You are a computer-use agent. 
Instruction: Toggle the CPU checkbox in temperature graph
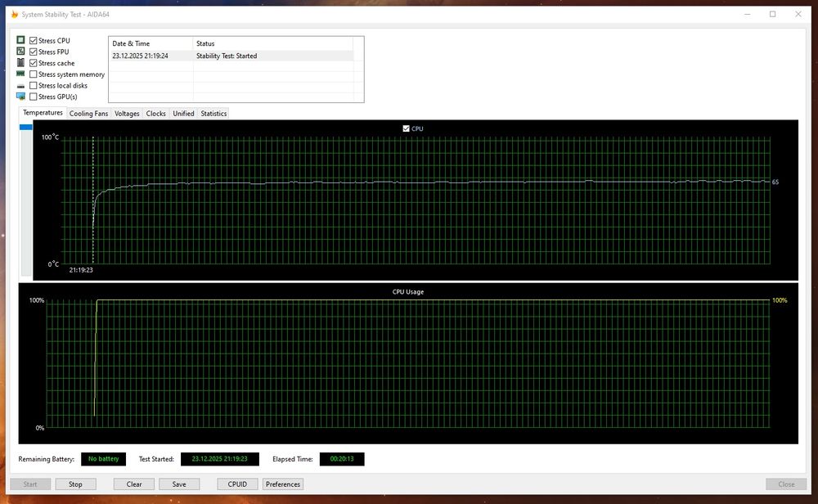406,128
